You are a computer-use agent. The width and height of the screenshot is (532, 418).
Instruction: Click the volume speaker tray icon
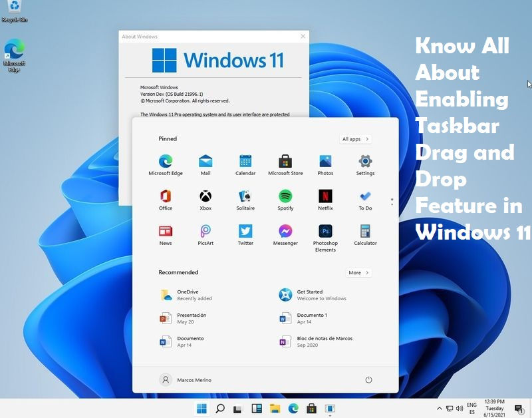click(x=460, y=409)
